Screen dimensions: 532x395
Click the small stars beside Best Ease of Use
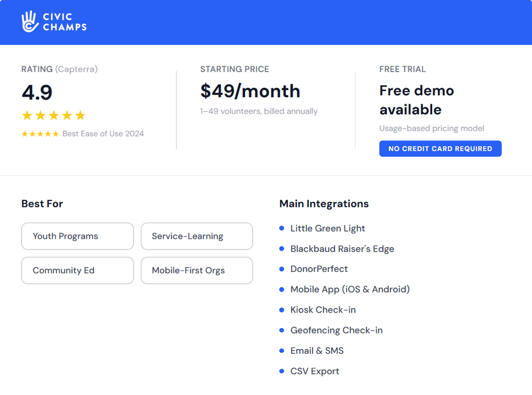click(40, 134)
